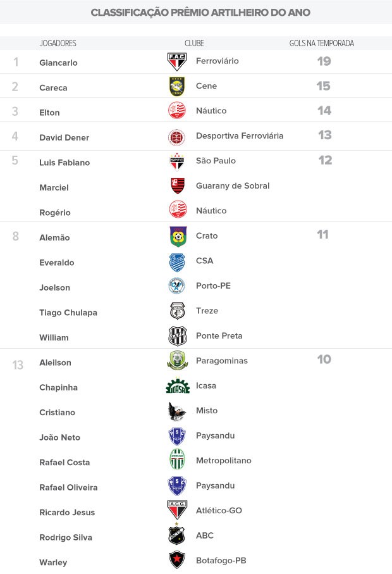Screen dimensions: 392x574
Task: Click the Cene club badge
Action: coord(178,87)
